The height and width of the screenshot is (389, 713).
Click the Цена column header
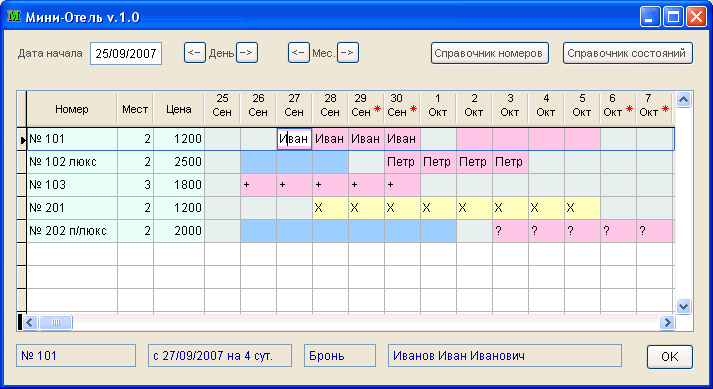coord(179,109)
